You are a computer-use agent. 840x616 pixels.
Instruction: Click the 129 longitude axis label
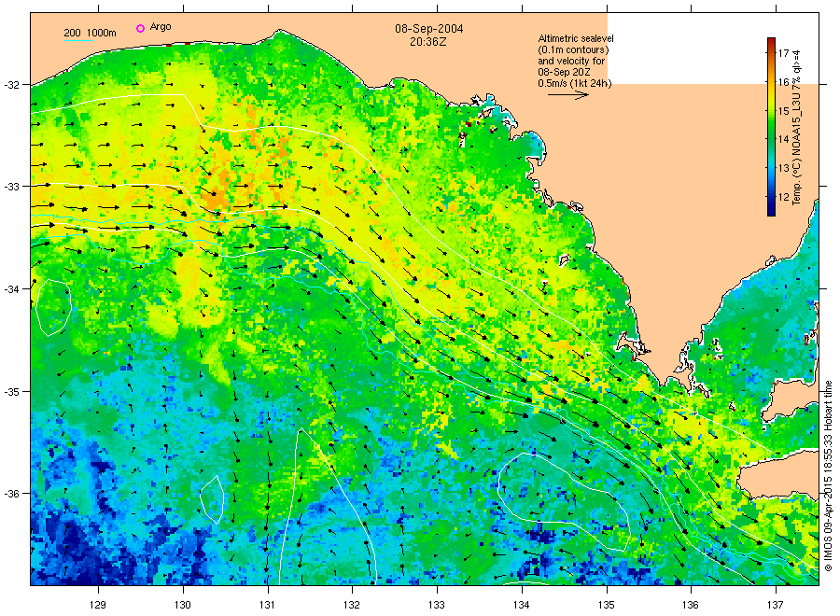point(98,605)
